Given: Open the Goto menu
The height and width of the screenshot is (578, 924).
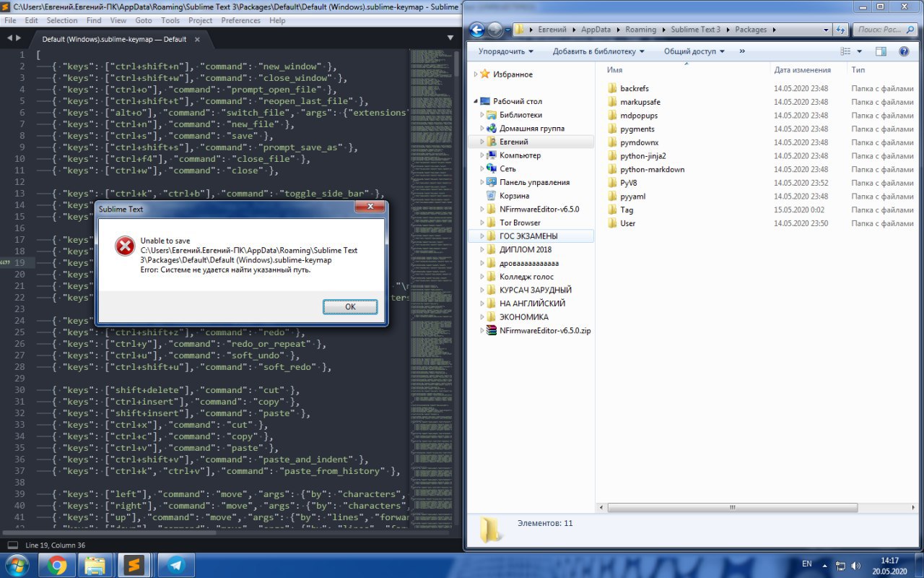Looking at the screenshot, I should 144,20.
